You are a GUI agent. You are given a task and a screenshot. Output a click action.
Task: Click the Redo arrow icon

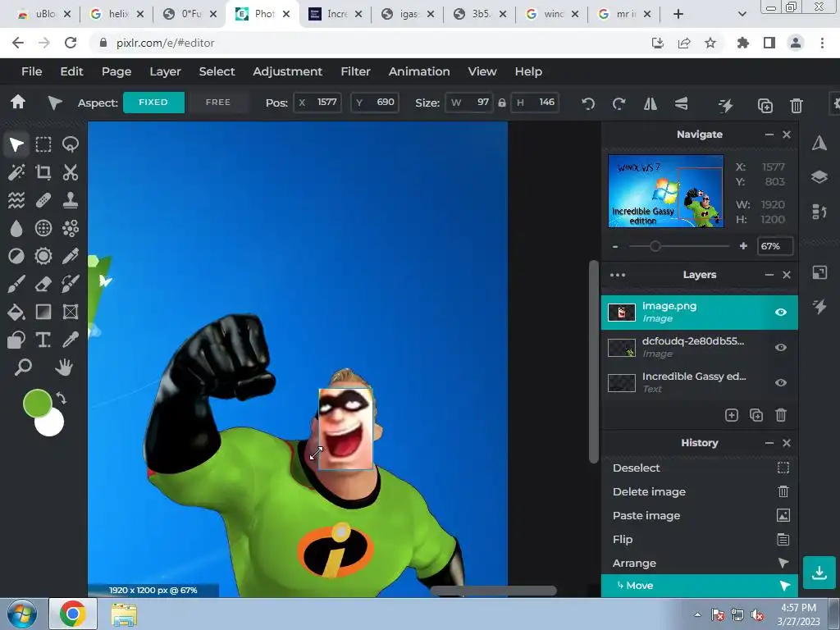pyautogui.click(x=619, y=104)
